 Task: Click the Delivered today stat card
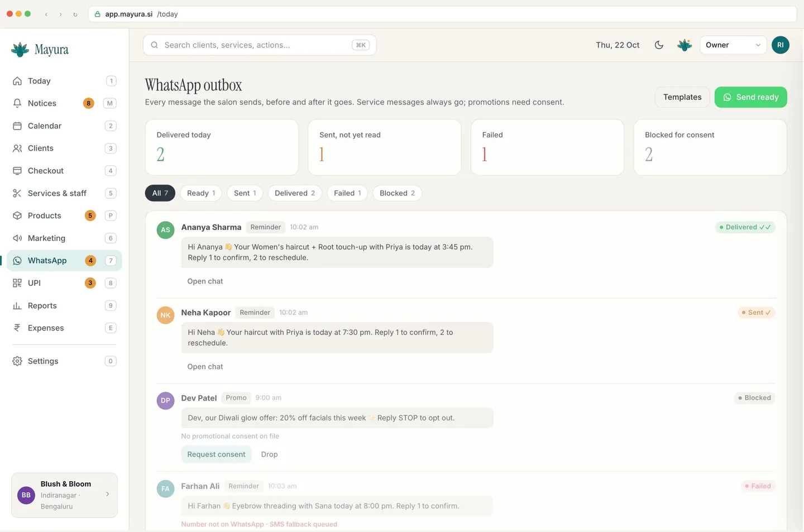click(222, 147)
